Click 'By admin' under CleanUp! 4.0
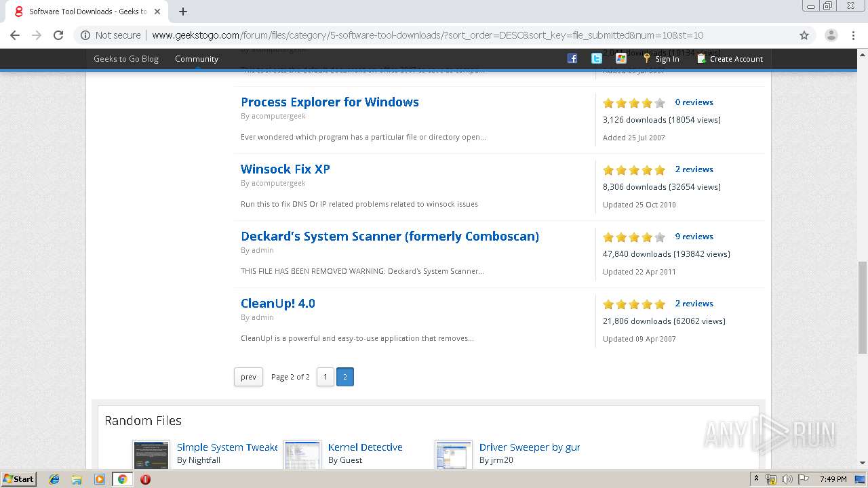The width and height of the screenshot is (868, 488). click(x=257, y=317)
